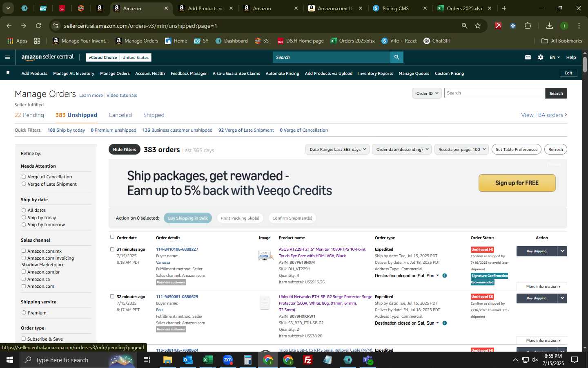
Task: Click the info icon in Paul's order row
Action: click(445, 323)
